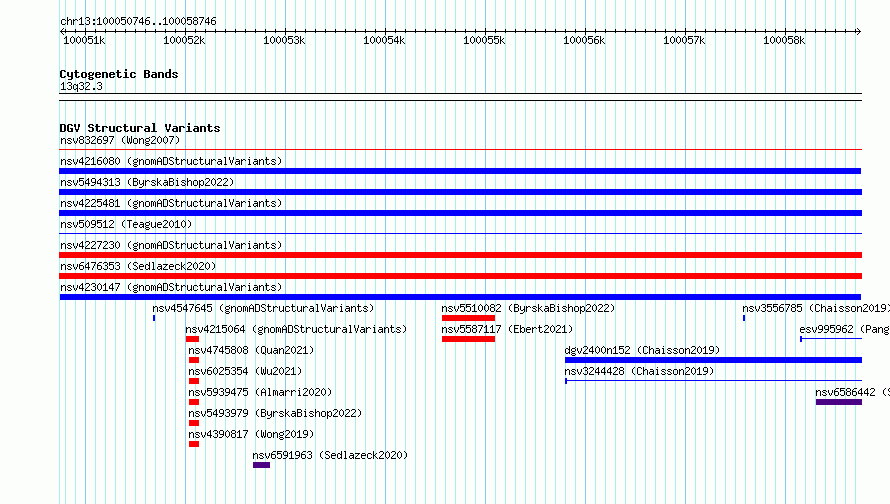
Task: Select red block under nsv4390817
Action: tap(194, 444)
